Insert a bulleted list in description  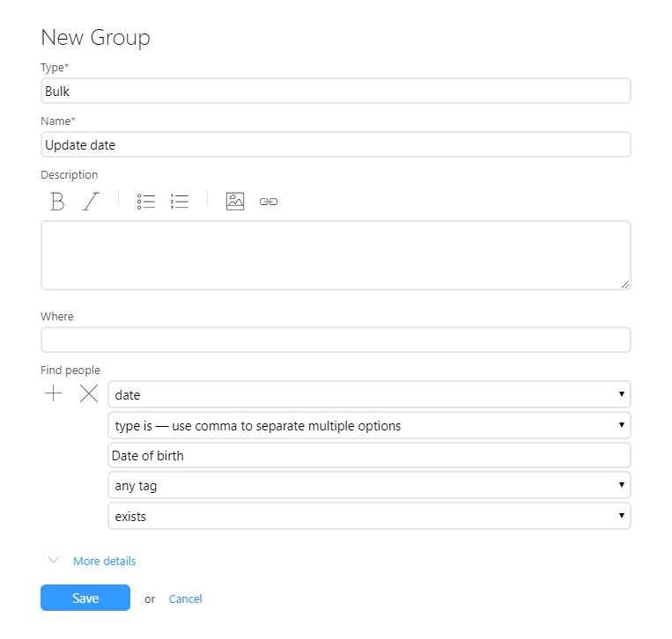coord(145,202)
